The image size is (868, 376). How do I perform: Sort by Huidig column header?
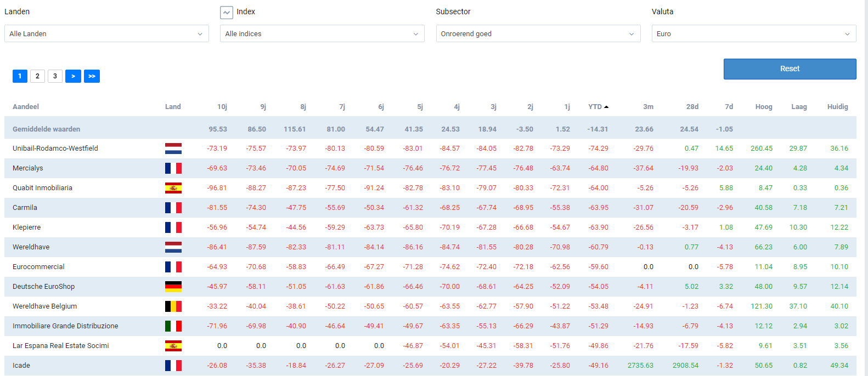tap(838, 107)
